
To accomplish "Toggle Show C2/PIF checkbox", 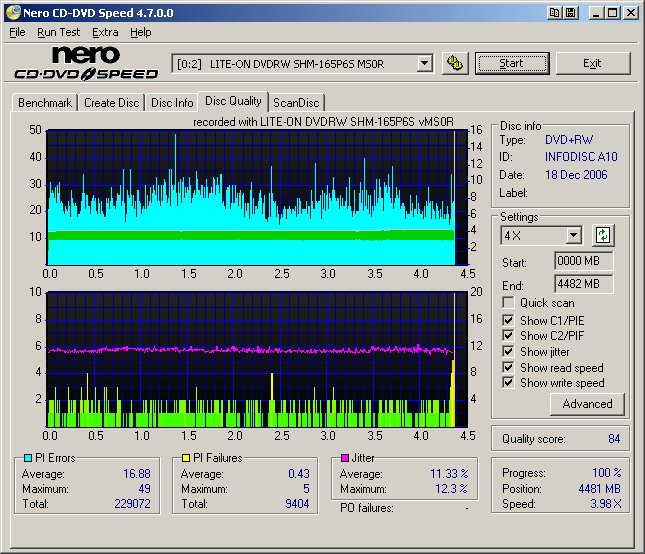I will pos(508,336).
